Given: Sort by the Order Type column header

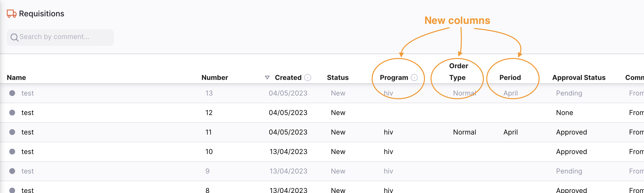Looking at the screenshot, I should pos(458,72).
